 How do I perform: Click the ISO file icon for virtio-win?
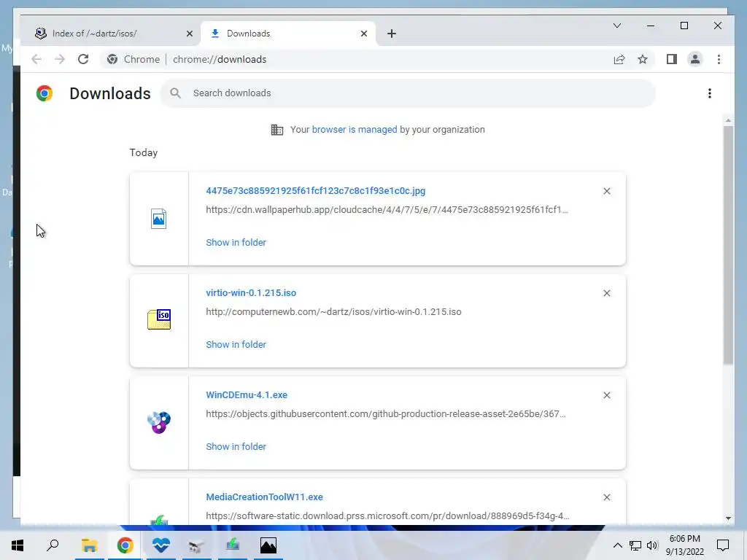159,319
